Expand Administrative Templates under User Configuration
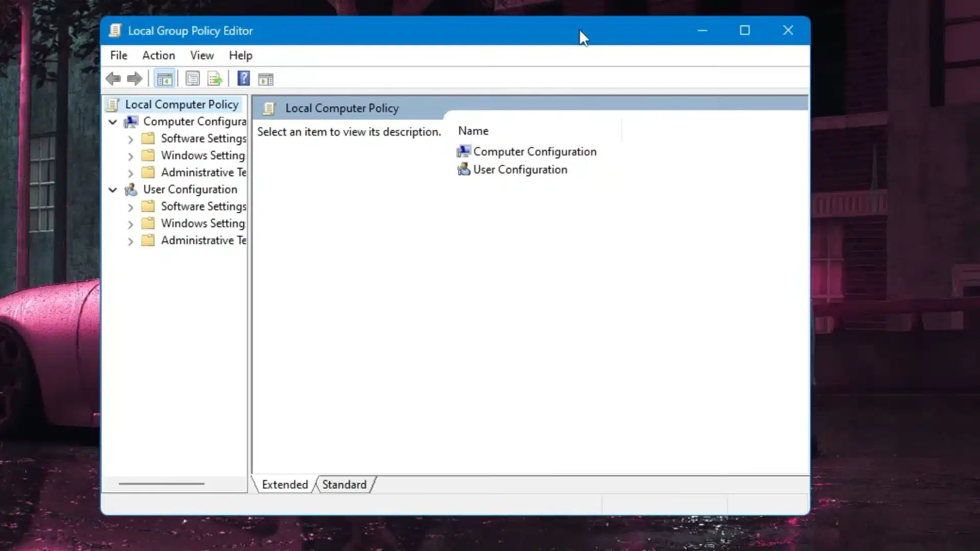 [x=131, y=241]
